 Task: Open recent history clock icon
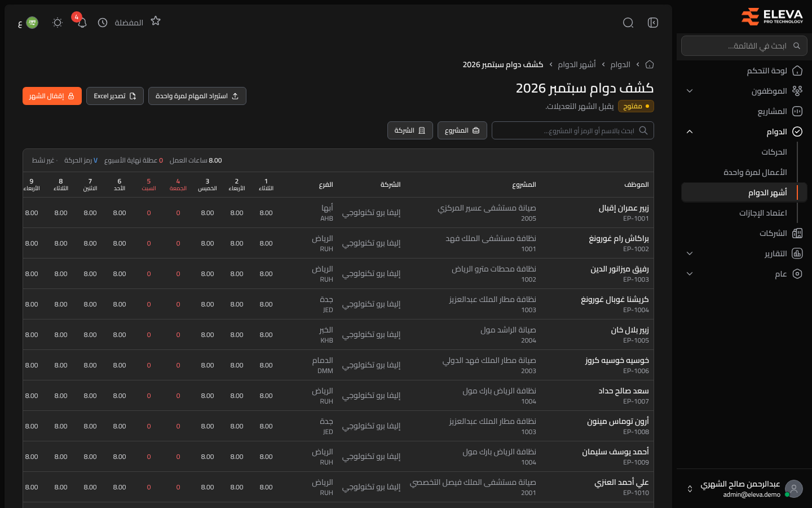pyautogui.click(x=103, y=23)
